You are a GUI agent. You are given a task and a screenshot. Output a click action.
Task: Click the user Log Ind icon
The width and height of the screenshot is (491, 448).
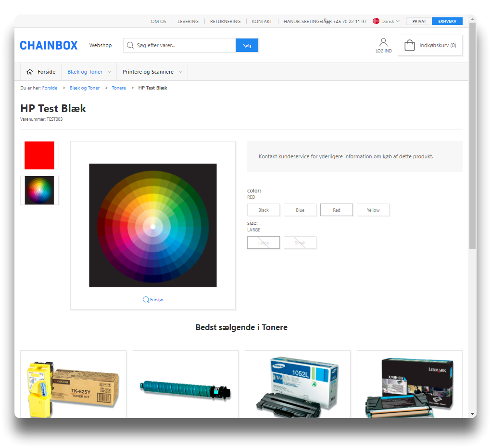pos(383,42)
